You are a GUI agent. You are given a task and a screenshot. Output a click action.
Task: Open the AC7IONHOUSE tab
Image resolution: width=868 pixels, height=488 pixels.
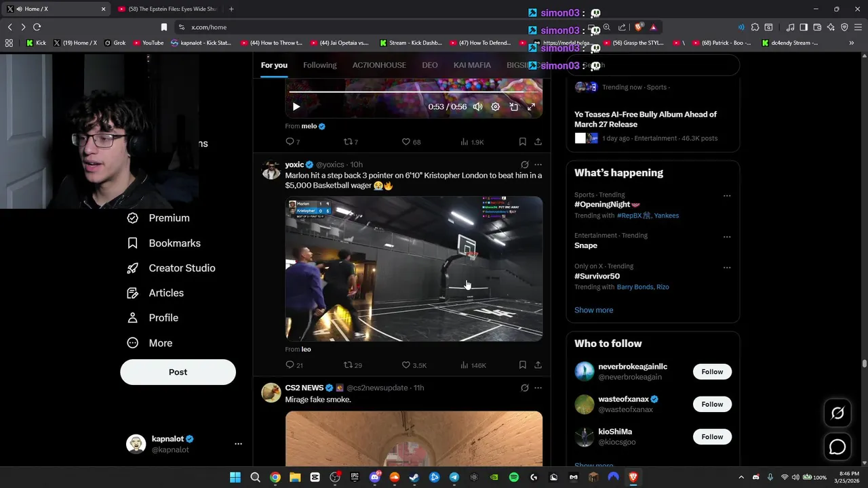[x=379, y=65]
